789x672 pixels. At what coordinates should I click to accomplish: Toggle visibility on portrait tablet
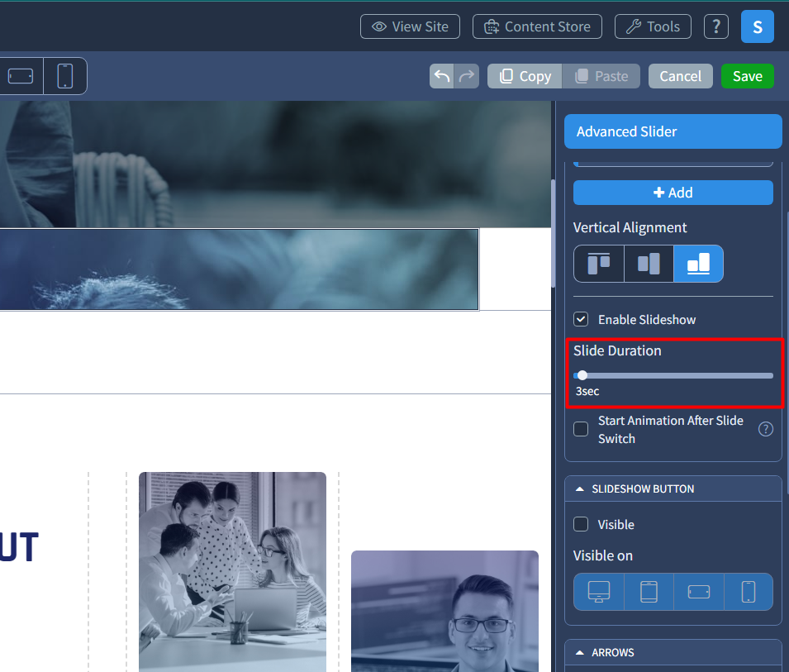[649, 592]
